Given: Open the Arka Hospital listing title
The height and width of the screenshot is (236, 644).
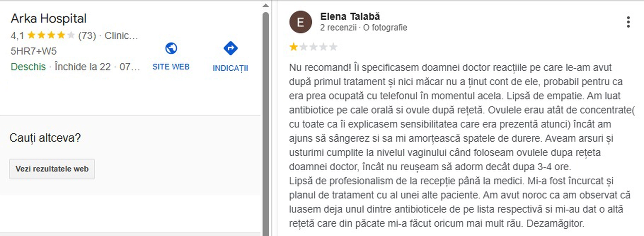Looking at the screenshot, I should (x=48, y=19).
